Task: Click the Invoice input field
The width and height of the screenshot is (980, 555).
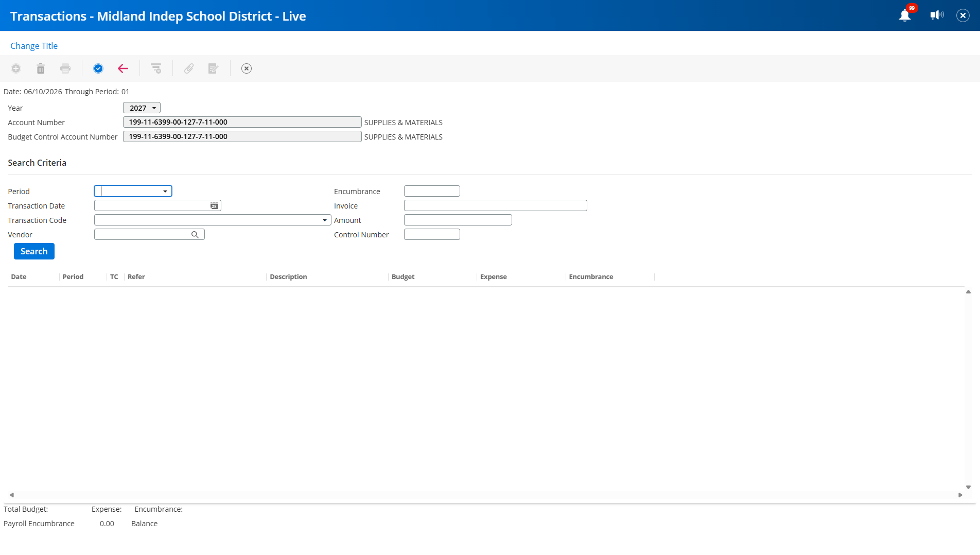Action: (x=496, y=205)
